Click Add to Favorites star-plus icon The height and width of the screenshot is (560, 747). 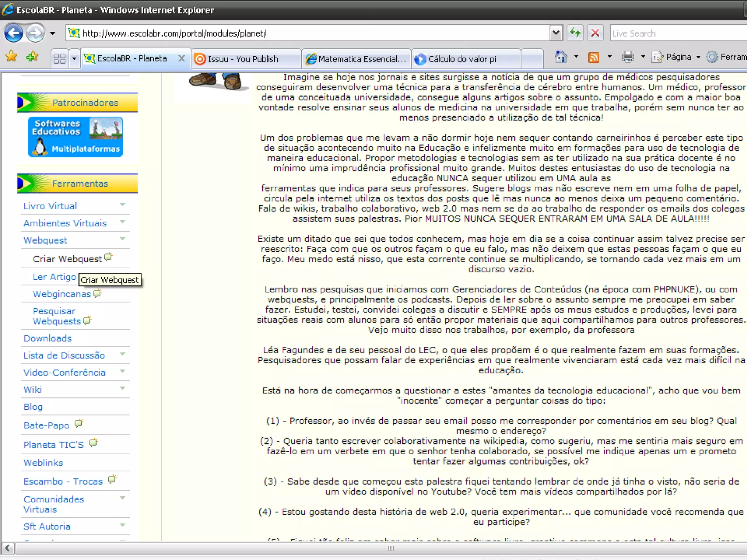coord(32,57)
